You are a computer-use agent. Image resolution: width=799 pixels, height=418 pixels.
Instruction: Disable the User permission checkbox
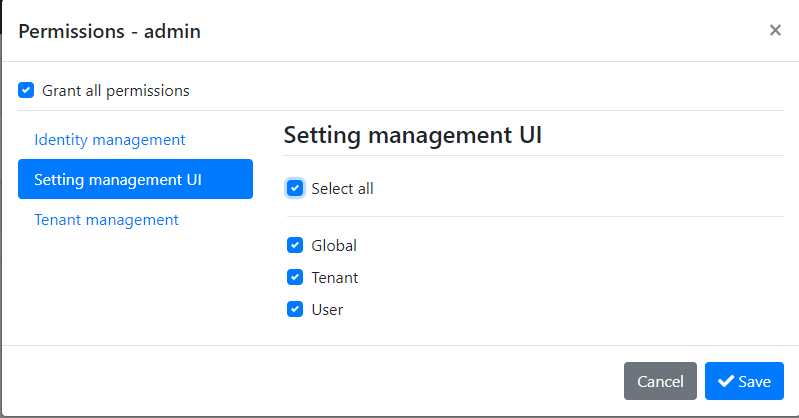click(295, 309)
